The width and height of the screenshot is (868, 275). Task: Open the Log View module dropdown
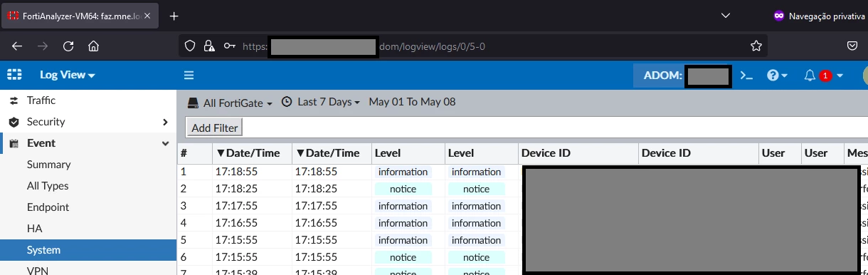(x=68, y=75)
